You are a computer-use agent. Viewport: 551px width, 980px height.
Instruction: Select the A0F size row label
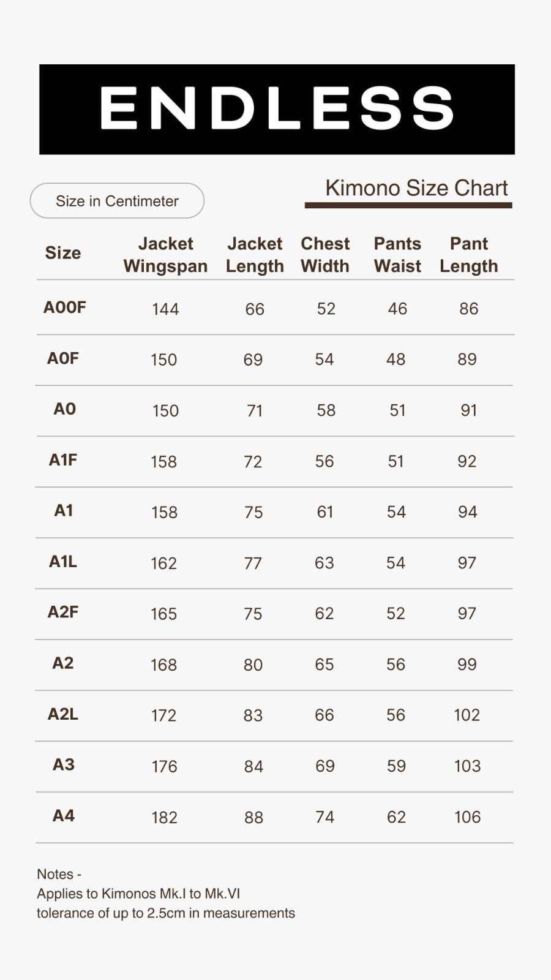click(63, 358)
